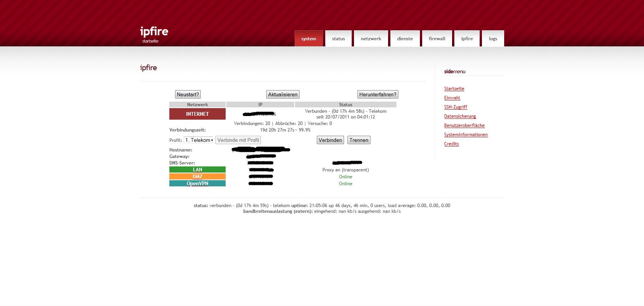Click the red INTERNET network label

click(197, 114)
